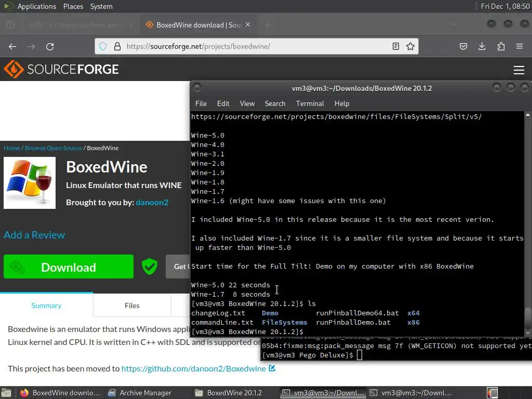This screenshot has width=532, height=399.
Task: Open Firefox tracking protection shield
Action: click(x=103, y=46)
